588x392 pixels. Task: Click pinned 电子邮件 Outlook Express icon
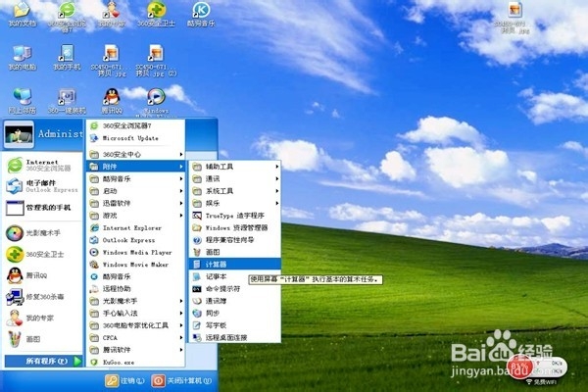15,186
